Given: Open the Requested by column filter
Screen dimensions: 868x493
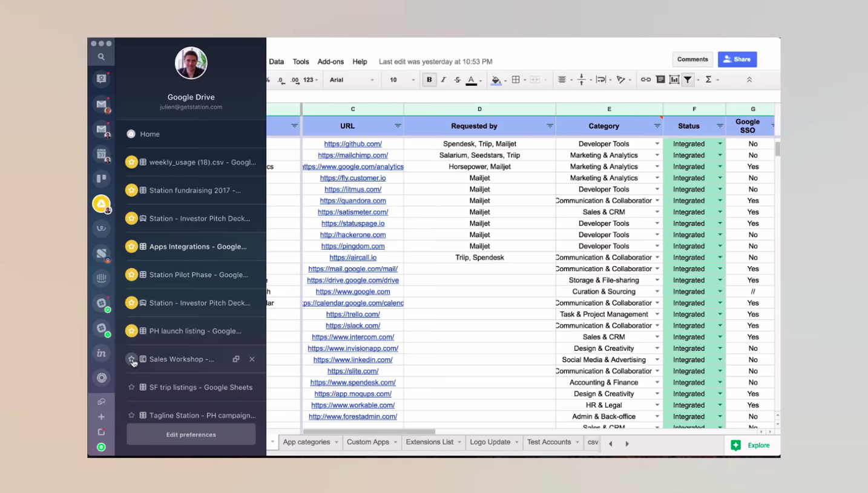Looking at the screenshot, I should [x=550, y=126].
